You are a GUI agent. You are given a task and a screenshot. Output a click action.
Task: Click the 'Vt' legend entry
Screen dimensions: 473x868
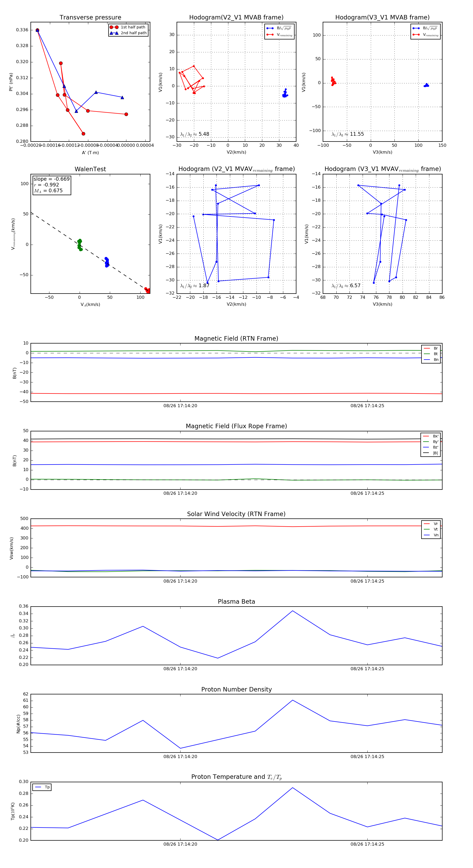(x=431, y=529)
